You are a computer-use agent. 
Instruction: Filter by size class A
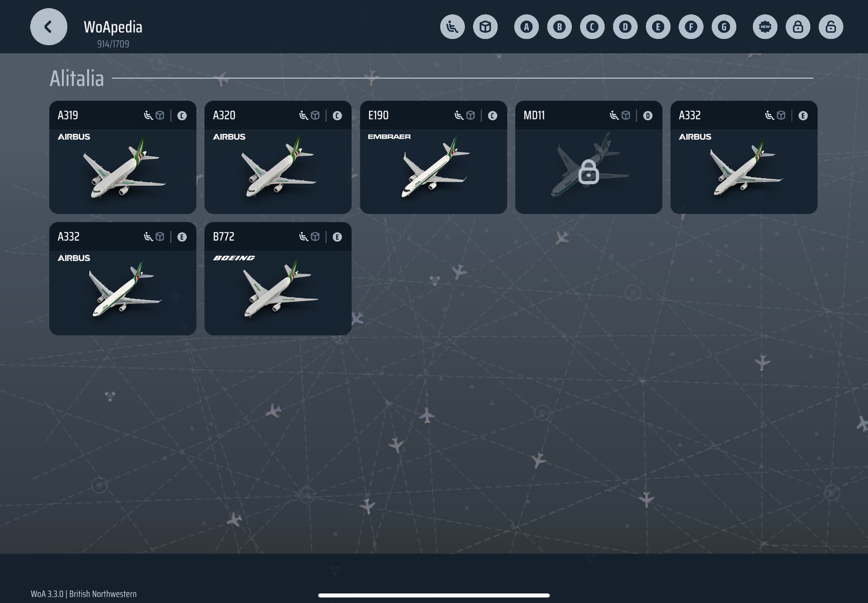tap(526, 27)
